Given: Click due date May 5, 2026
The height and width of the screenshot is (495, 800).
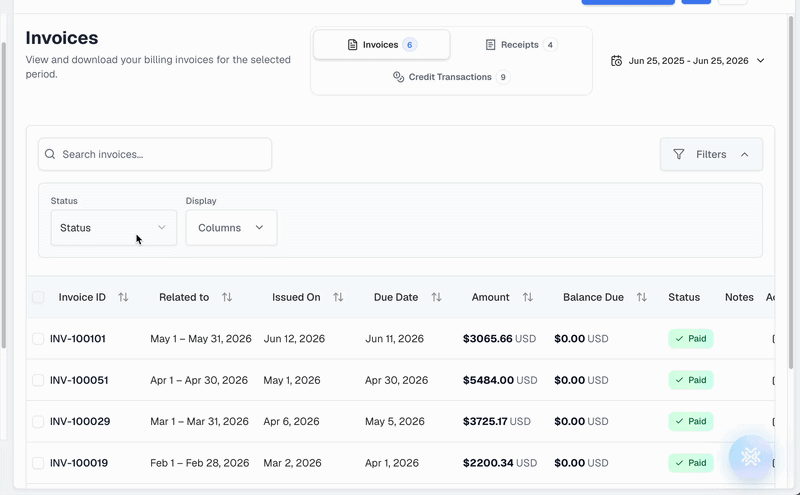Looking at the screenshot, I should pos(395,422).
